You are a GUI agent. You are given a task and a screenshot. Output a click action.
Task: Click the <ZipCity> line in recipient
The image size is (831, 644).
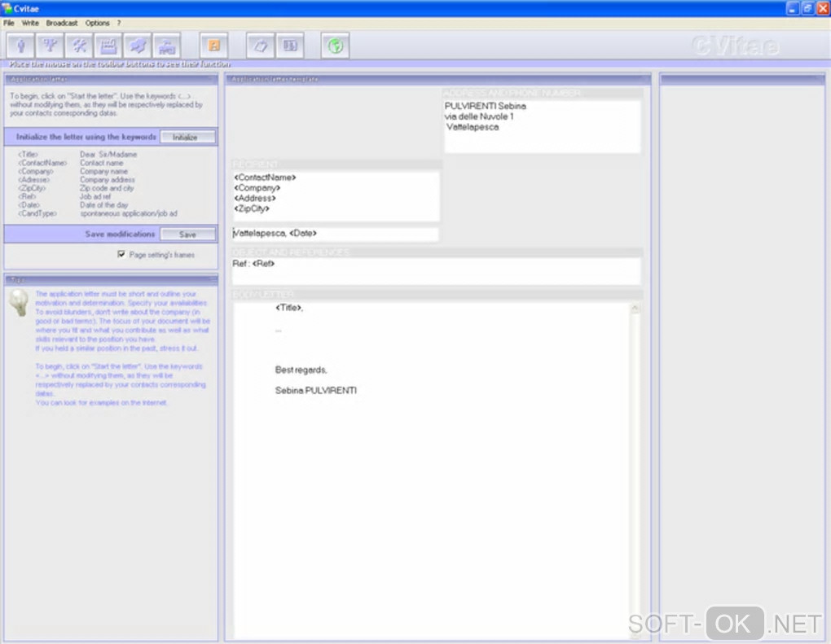[x=252, y=208]
